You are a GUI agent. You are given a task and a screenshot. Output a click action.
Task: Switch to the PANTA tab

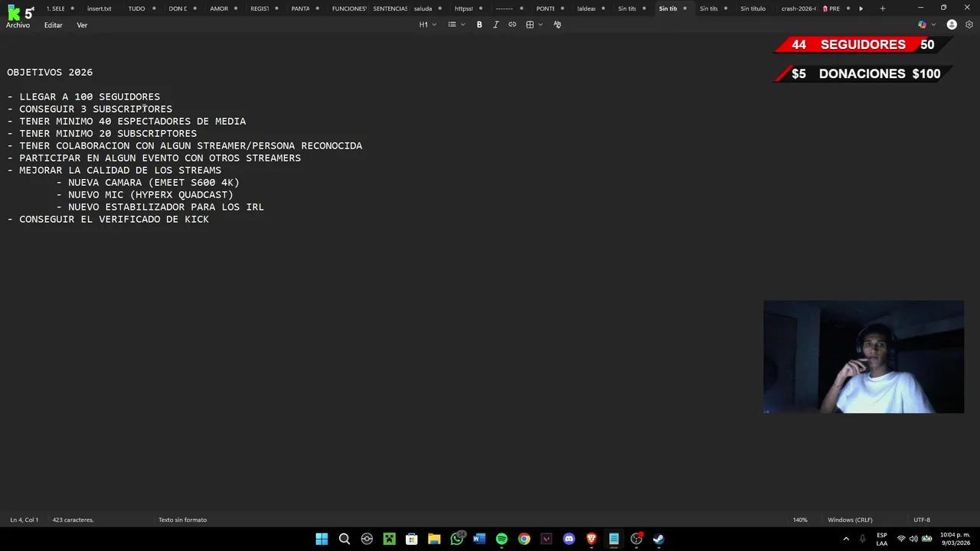tap(300, 8)
